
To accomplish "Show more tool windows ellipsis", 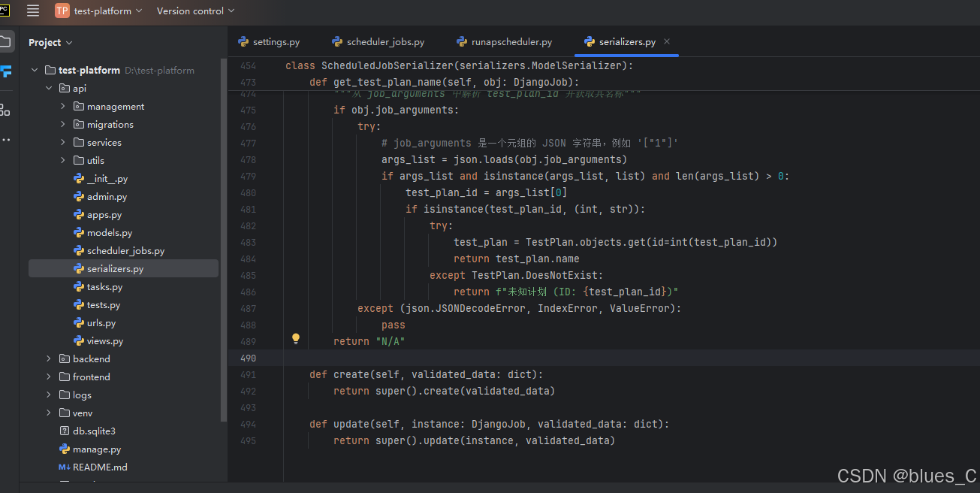I will click(x=5, y=139).
